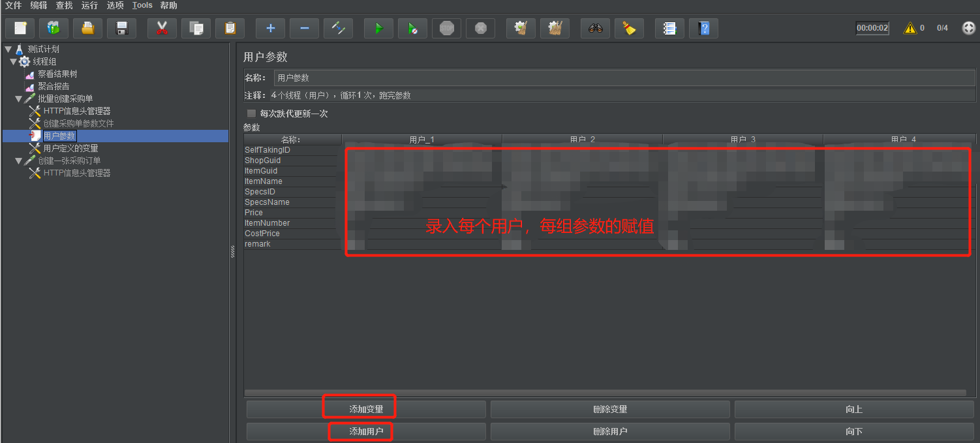Open the Templates toolbar icon
980x443 pixels.
coord(54,28)
